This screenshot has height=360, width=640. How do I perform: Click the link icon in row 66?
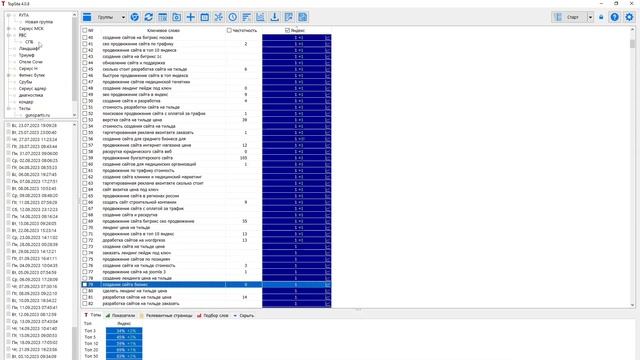[x=327, y=202]
